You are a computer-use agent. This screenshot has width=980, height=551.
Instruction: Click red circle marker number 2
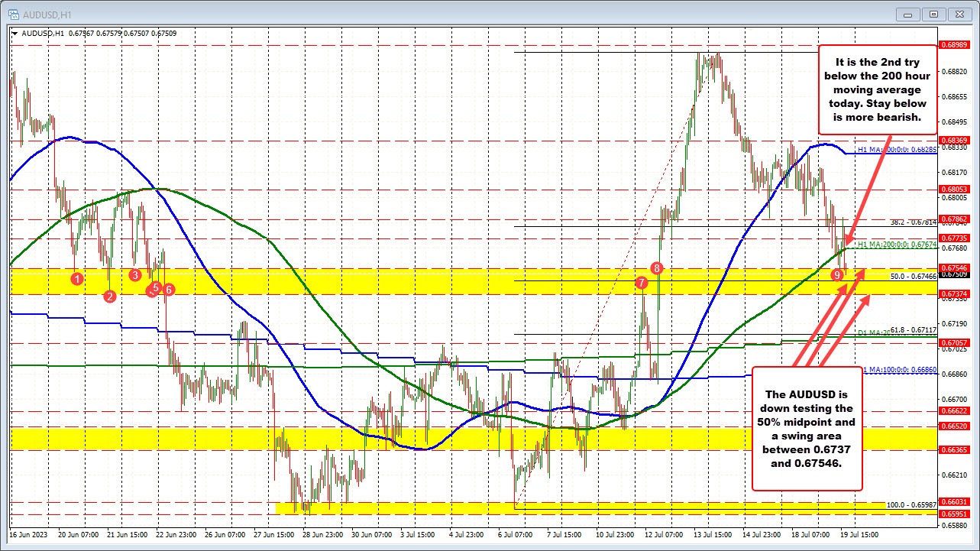click(x=110, y=297)
